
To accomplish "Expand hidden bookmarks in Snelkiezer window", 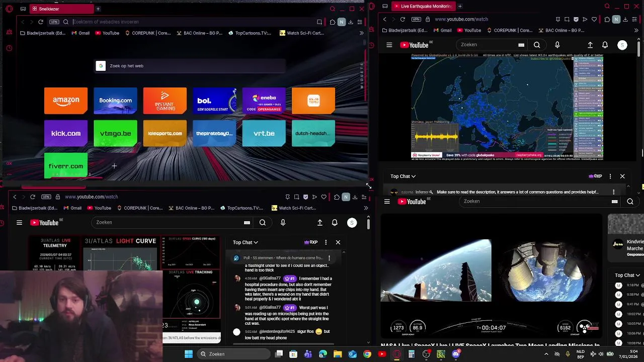I will click(361, 33).
